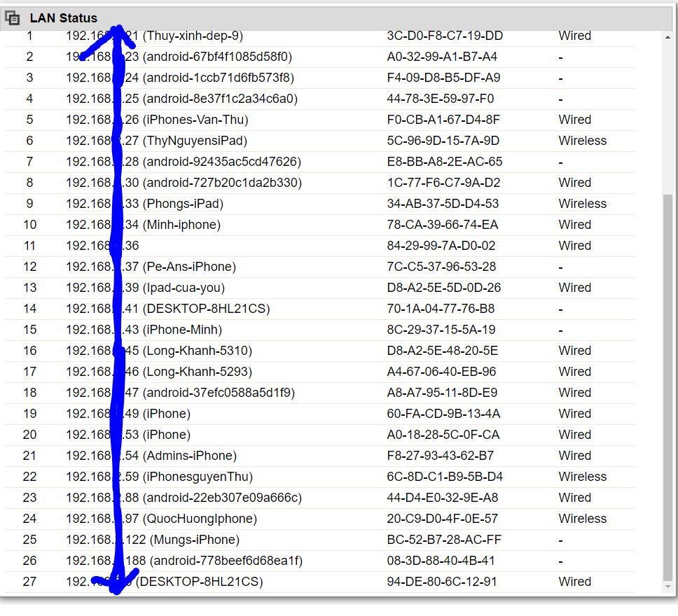This screenshot has height=616, width=678.
Task: Click the scrollbar up arrow
Action: point(667,38)
